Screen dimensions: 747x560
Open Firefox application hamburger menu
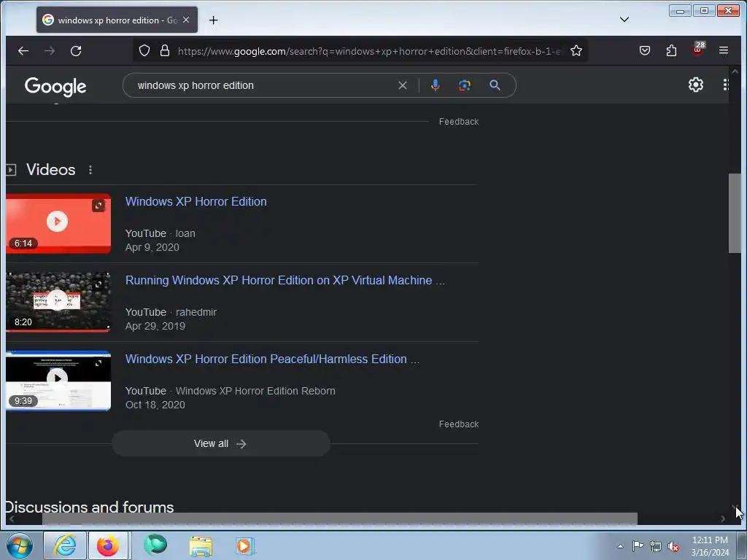tap(723, 50)
